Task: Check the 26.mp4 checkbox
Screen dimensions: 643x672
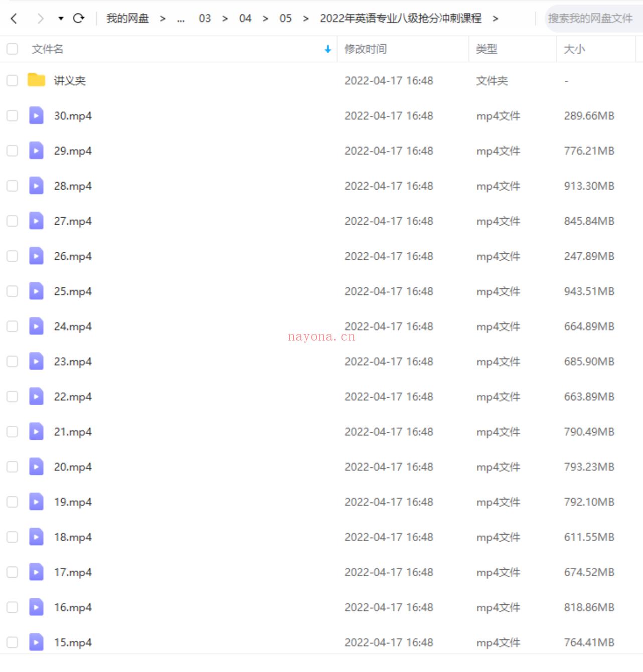Action: coord(13,256)
